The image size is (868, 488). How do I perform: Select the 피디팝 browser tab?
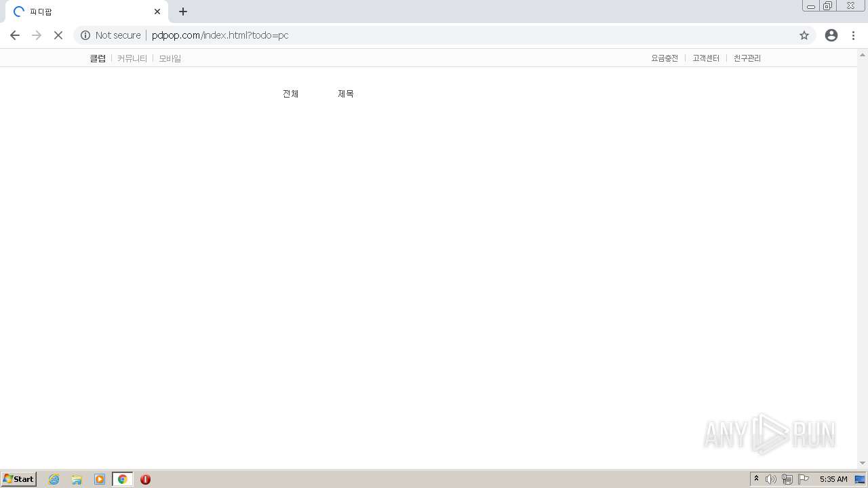coord(87,12)
